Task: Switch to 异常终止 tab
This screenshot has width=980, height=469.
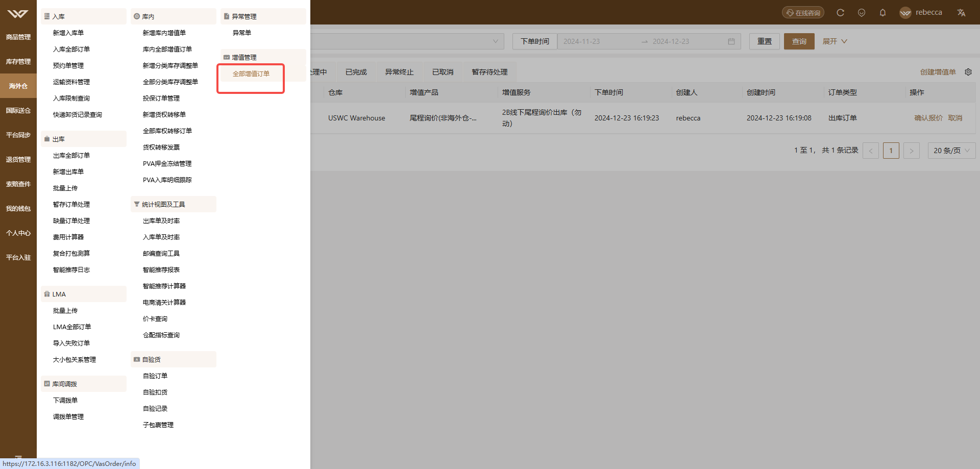Action: [400, 72]
